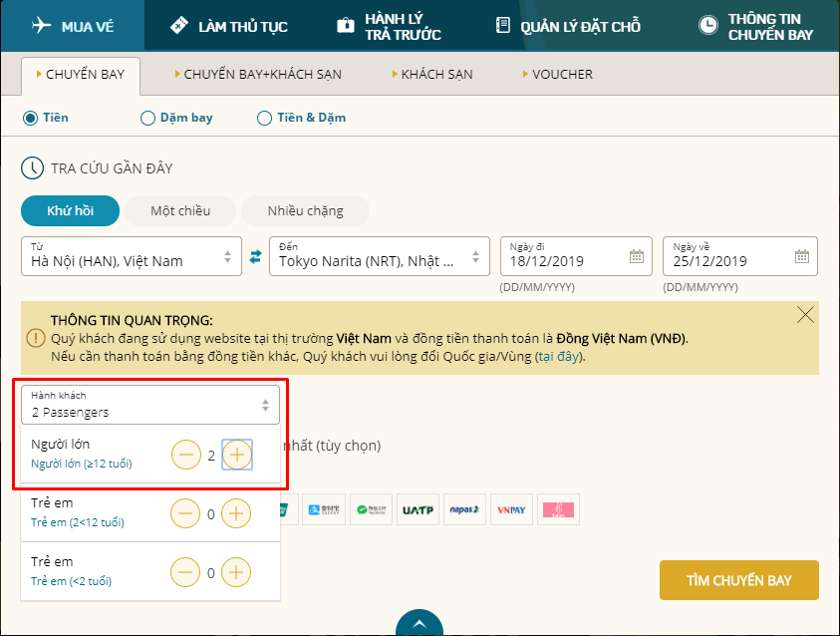Decrease adult passenger count with minus
Image resolution: width=840 pixels, height=636 pixels.
[186, 456]
